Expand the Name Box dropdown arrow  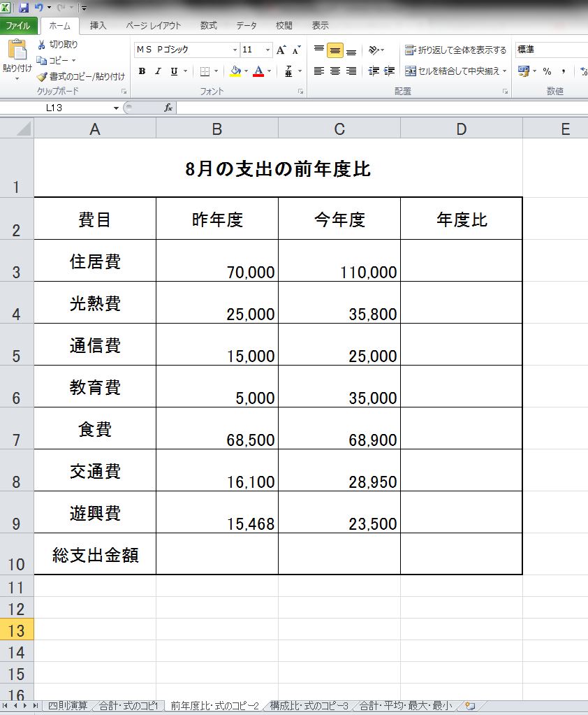[116, 108]
